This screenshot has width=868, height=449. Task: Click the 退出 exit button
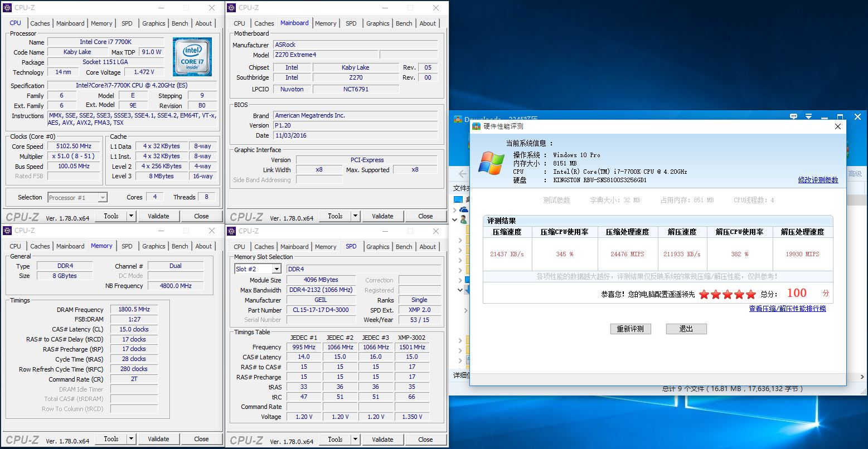686,329
